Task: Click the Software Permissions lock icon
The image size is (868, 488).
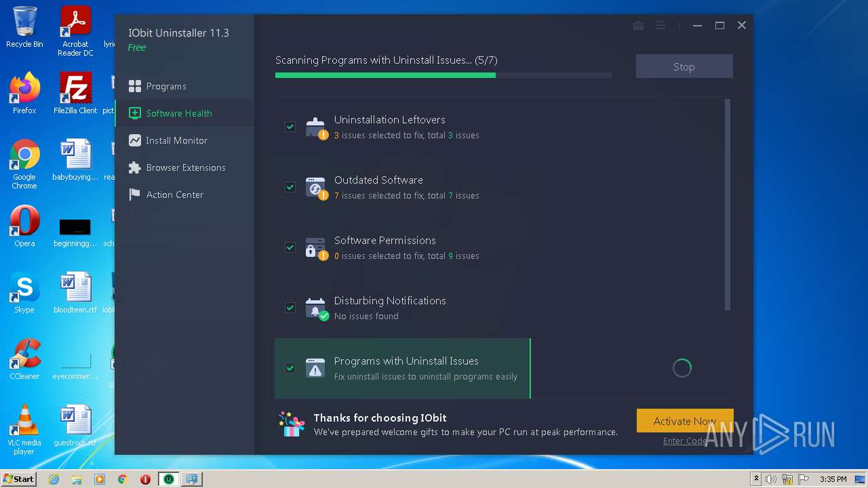Action: [x=316, y=248]
